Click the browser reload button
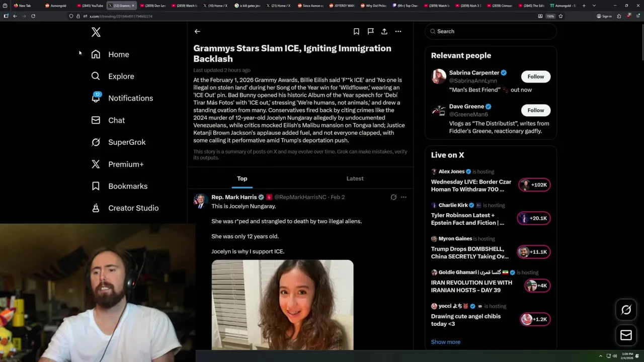 pos(33,16)
